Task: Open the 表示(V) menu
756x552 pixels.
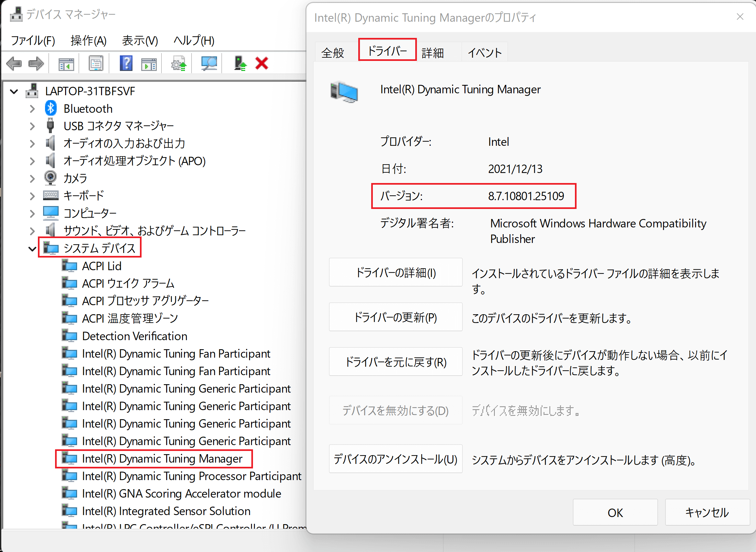Action: tap(140, 40)
